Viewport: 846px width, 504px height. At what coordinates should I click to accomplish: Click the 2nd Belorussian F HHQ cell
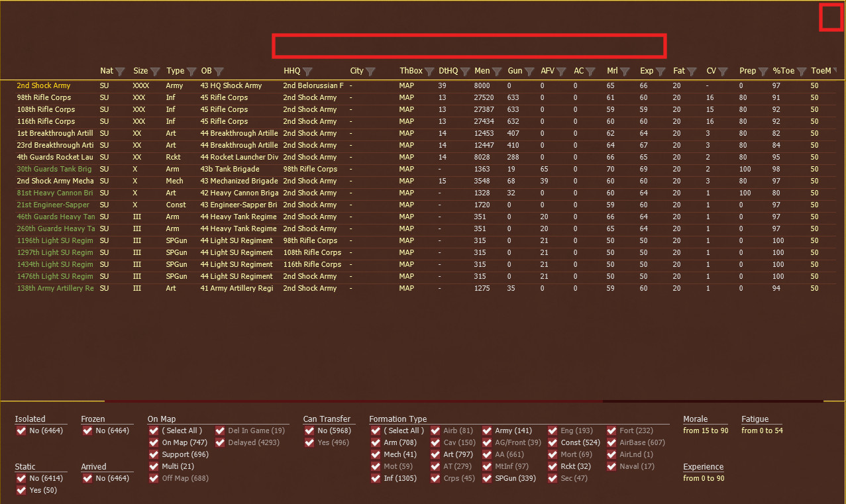[313, 85]
